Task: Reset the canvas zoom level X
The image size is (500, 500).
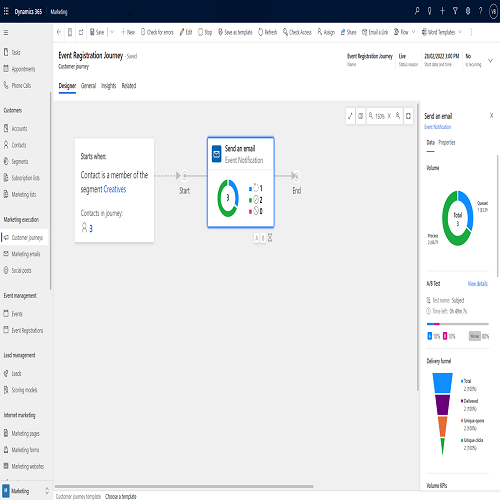Action: [x=389, y=116]
